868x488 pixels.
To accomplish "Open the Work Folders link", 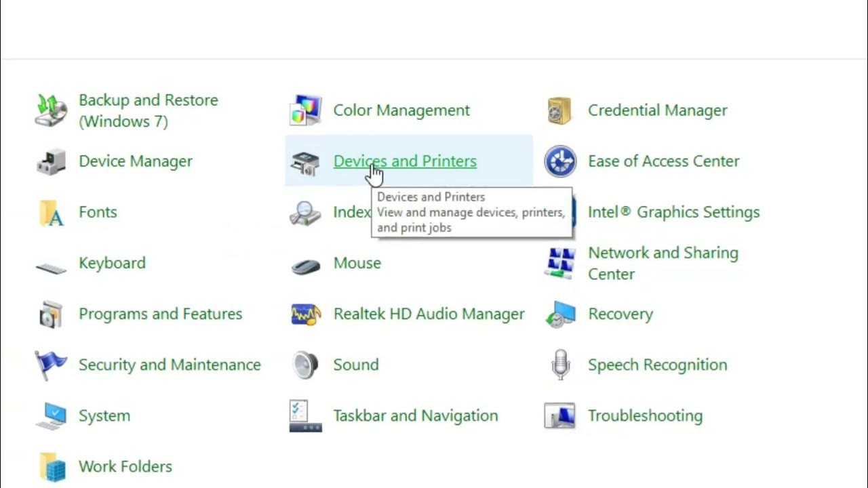I will click(x=125, y=466).
